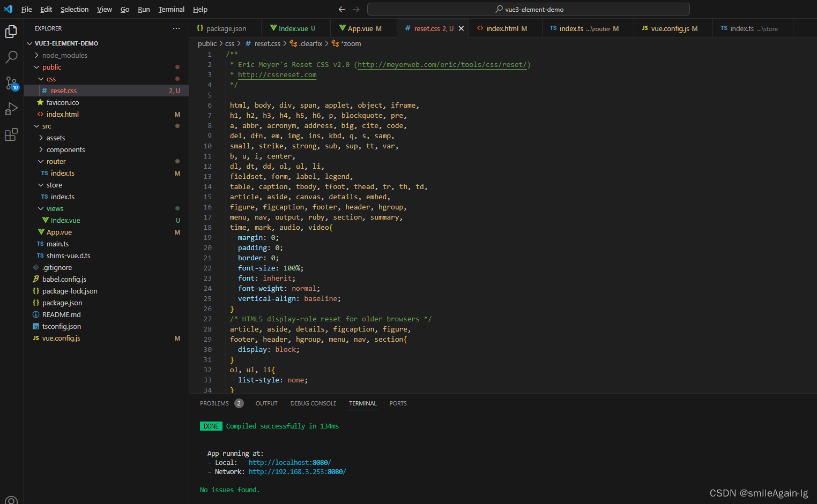Open the Explorer view in activity bar

(11, 32)
